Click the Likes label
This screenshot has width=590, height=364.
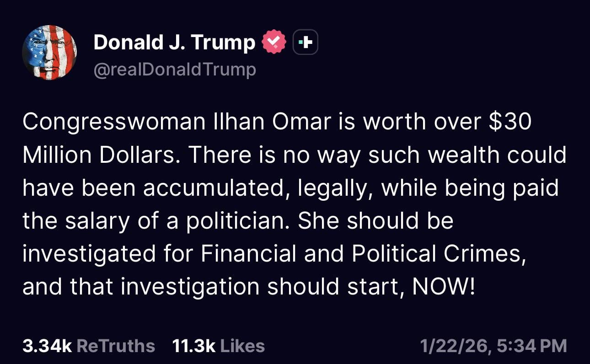click(242, 346)
